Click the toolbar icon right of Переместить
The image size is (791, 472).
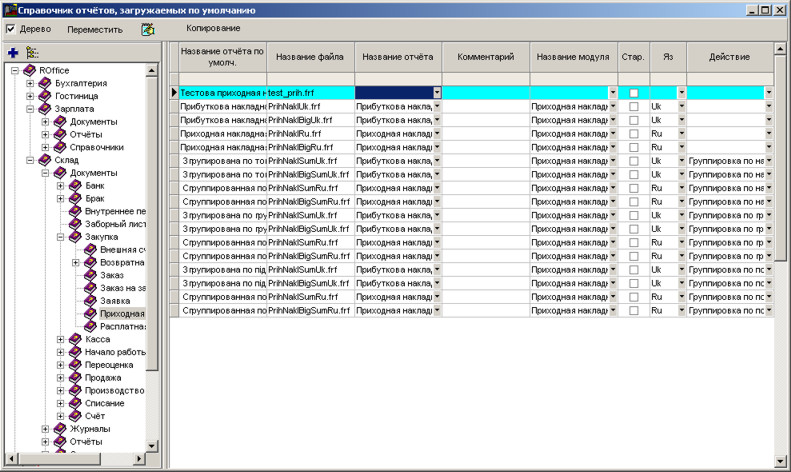click(148, 29)
